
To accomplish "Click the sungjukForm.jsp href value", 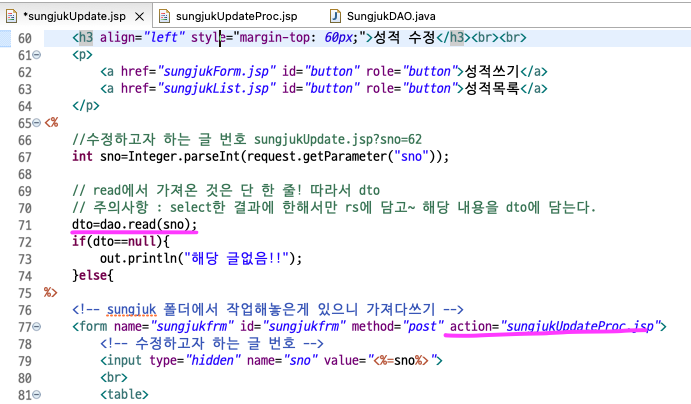I will [x=216, y=71].
